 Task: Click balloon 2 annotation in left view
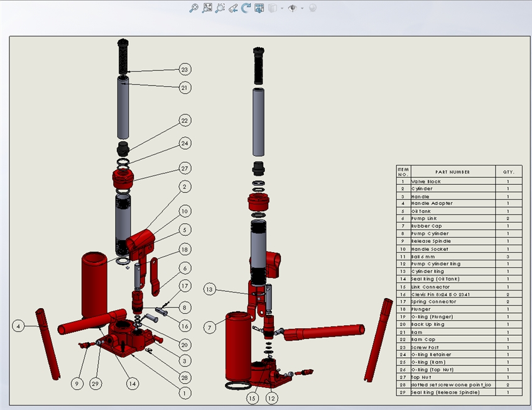tap(185, 187)
